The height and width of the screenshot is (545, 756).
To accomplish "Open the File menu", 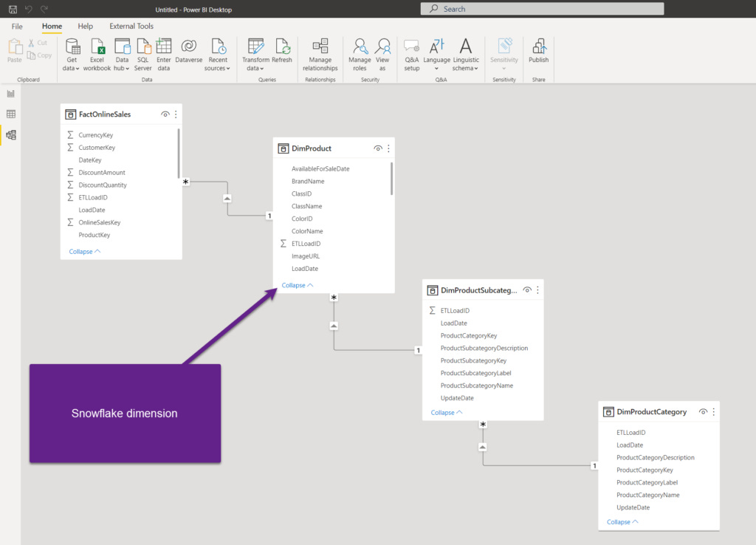I will (17, 26).
